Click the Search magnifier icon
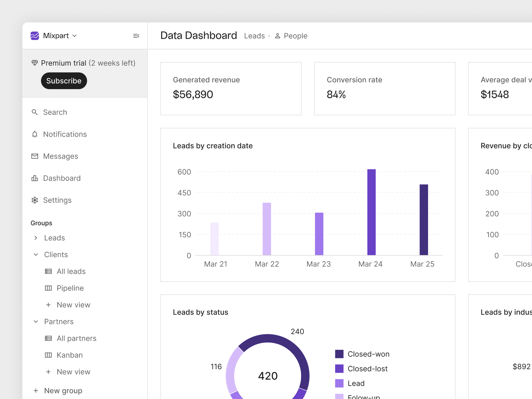The height and width of the screenshot is (399, 532). point(35,112)
